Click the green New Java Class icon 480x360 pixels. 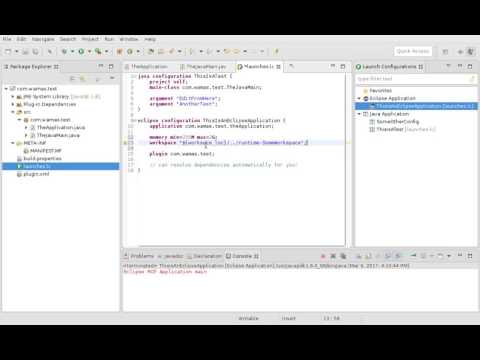pyautogui.click(x=130, y=52)
